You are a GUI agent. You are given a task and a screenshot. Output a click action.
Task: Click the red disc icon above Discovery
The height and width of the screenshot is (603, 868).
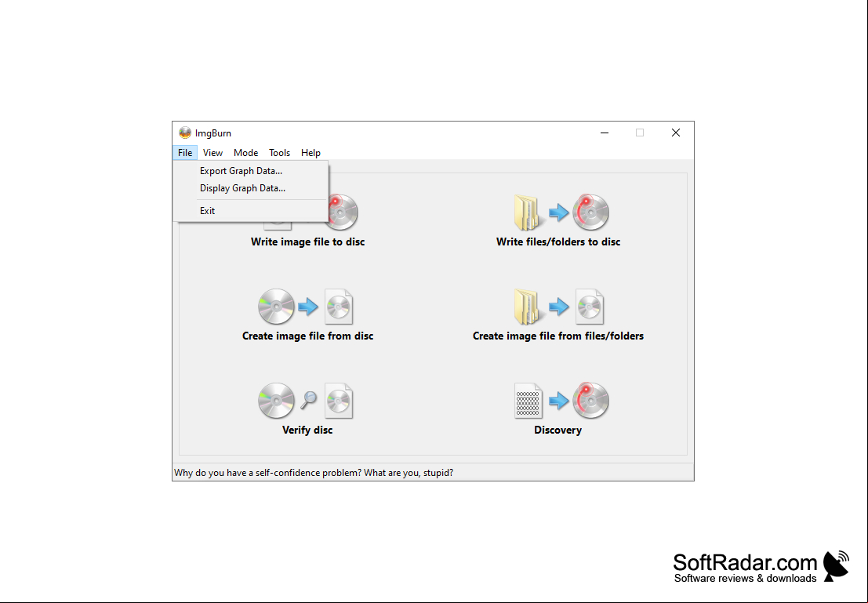point(590,401)
